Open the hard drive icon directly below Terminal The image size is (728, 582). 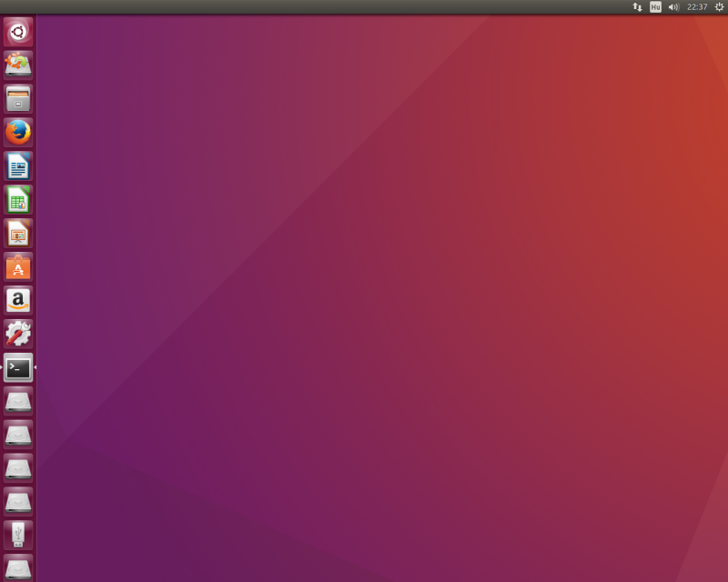coord(18,401)
